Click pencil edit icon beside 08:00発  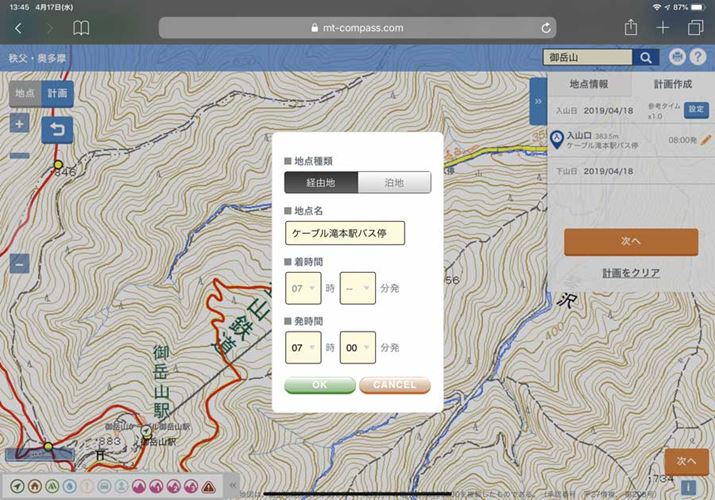pos(705,140)
